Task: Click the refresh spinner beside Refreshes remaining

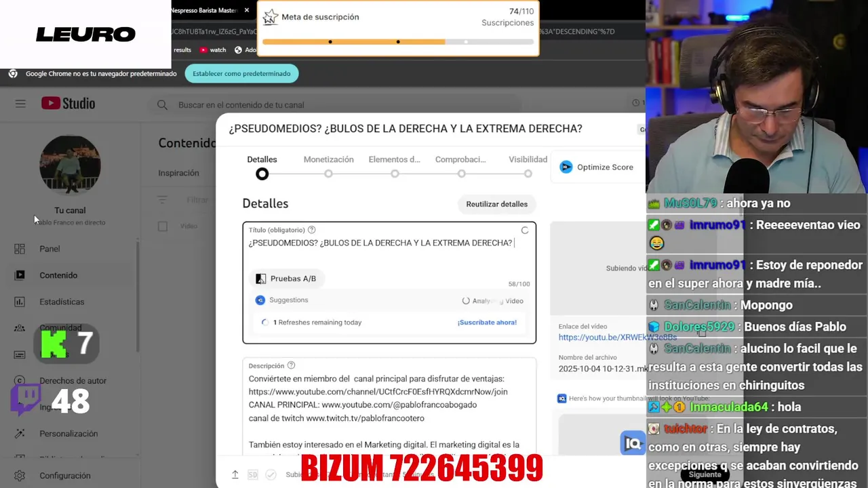Action: 264,323
